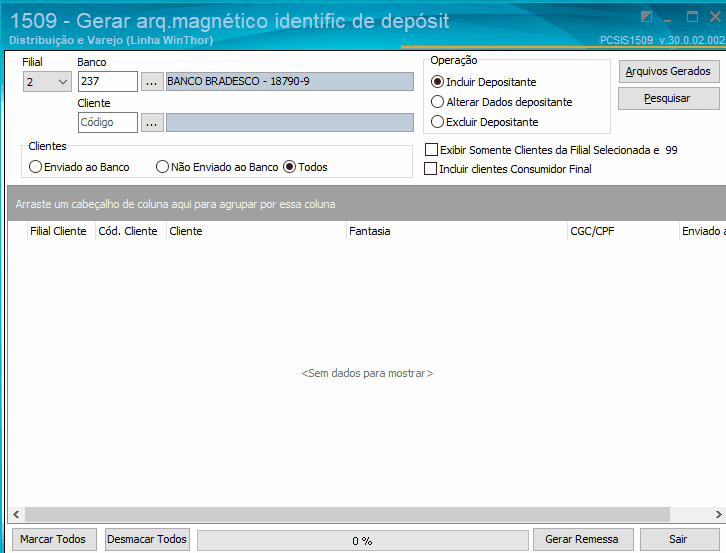Screen dimensions: 726x553
Task: Sort by CGC/CPF column header
Action: point(623,231)
